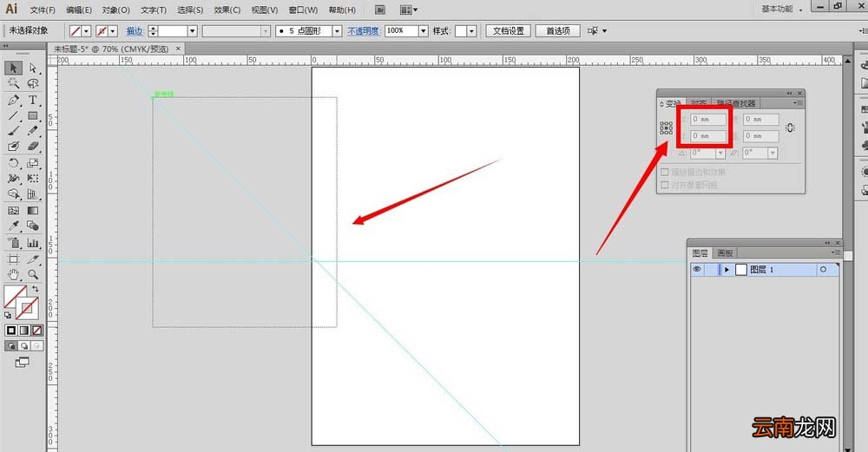The width and height of the screenshot is (868, 452).
Task: Select the Magic Wand tool
Action: (x=14, y=83)
